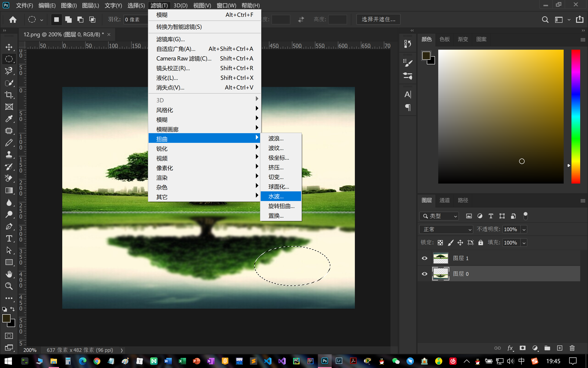This screenshot has width=588, height=368.
Task: Toggle Intersect with Selection mode button
Action: point(92,20)
